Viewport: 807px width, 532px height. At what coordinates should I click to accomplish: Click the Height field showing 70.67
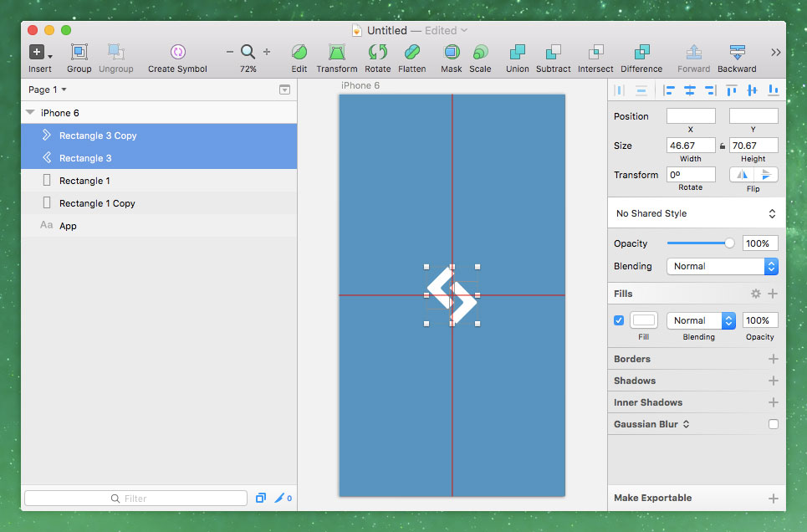tap(753, 146)
